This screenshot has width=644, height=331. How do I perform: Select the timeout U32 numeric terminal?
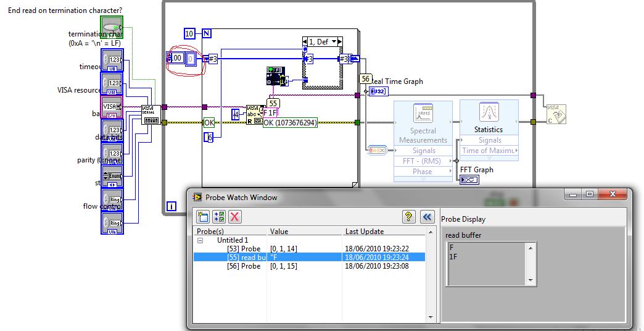coord(112,83)
